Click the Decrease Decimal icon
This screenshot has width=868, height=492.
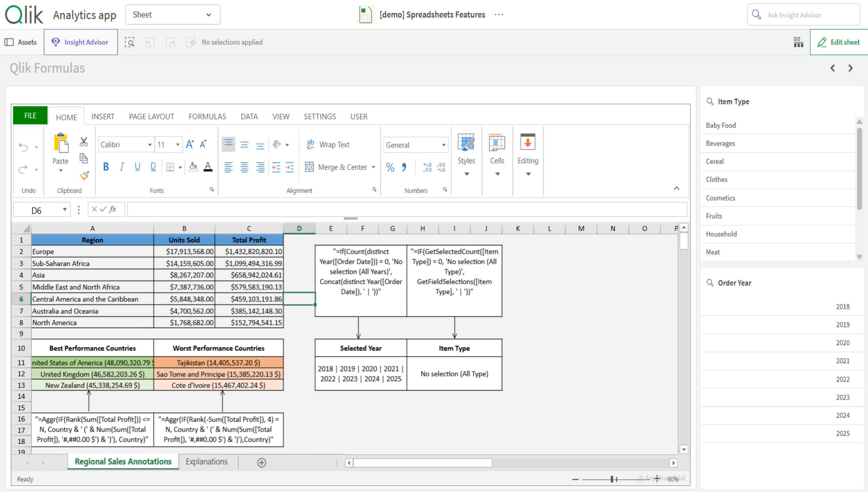coord(441,167)
